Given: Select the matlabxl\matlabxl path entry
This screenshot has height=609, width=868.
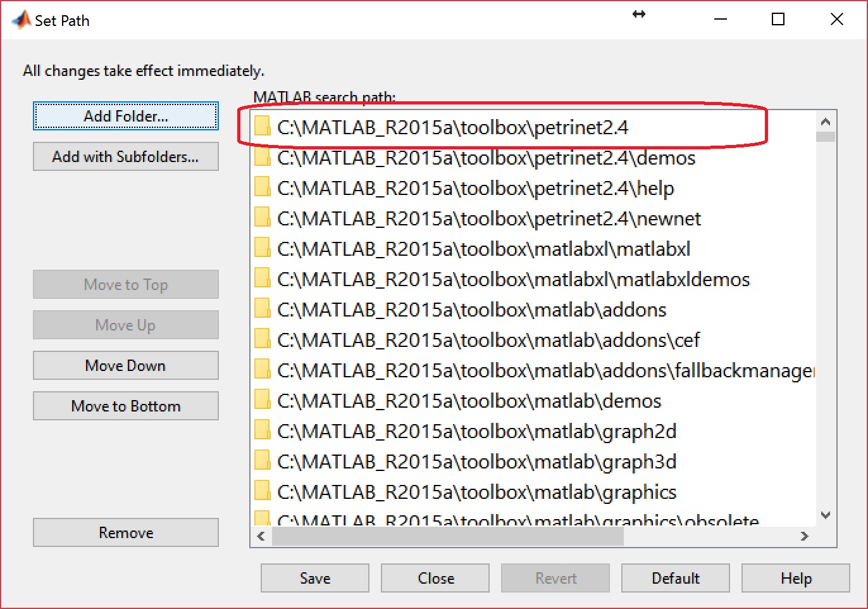Looking at the screenshot, I should [533, 249].
